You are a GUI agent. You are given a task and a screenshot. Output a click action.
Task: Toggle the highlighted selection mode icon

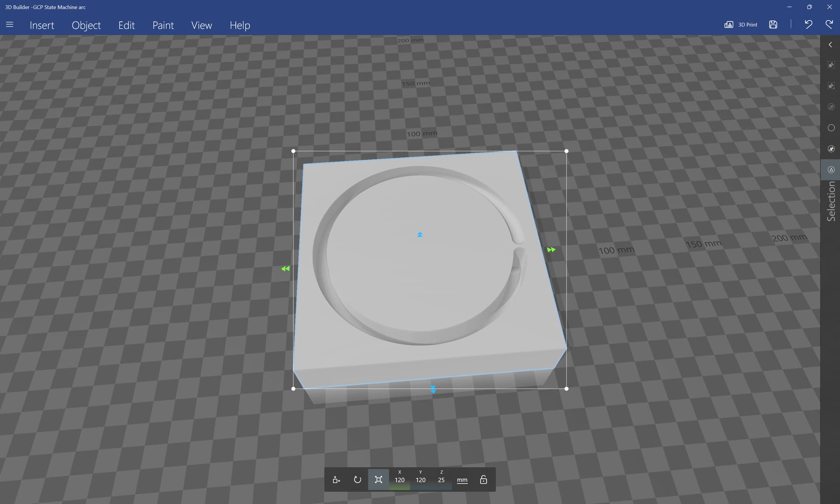[x=831, y=170]
